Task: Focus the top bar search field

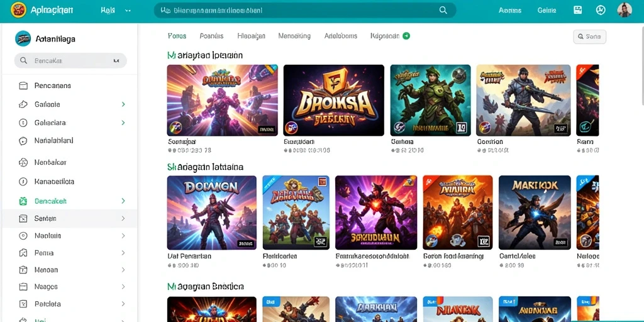Action: coord(305,10)
